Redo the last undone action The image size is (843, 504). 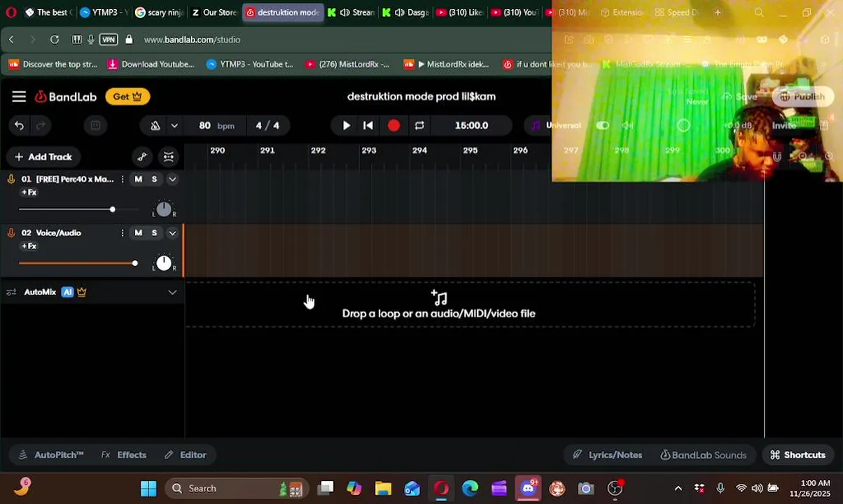(x=41, y=126)
